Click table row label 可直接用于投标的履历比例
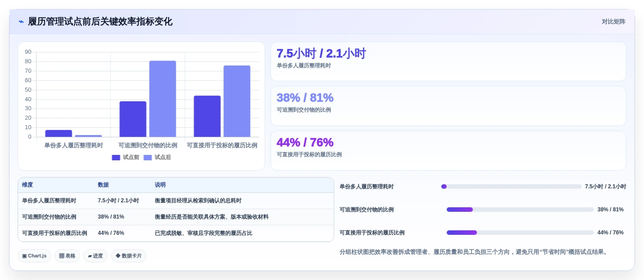The height and width of the screenshot is (280, 644). click(x=55, y=233)
